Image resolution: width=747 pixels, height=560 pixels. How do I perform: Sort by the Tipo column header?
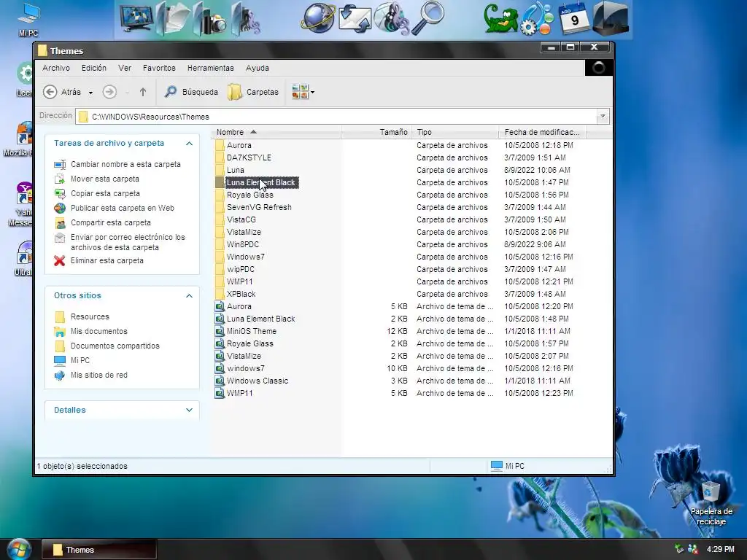point(455,132)
